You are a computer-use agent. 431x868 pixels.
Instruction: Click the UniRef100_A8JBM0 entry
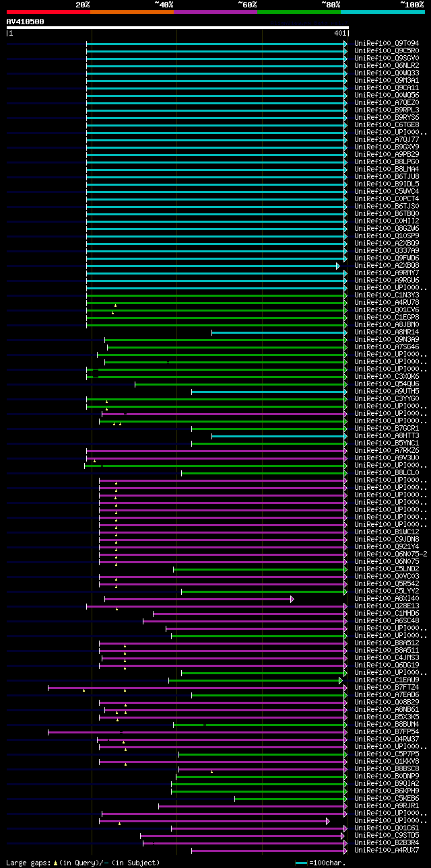coord(387,325)
